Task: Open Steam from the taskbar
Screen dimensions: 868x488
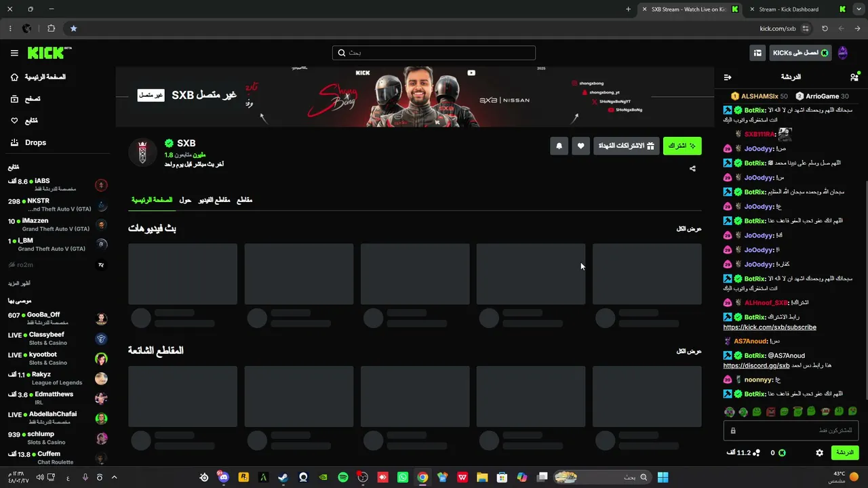Action: coord(283,477)
